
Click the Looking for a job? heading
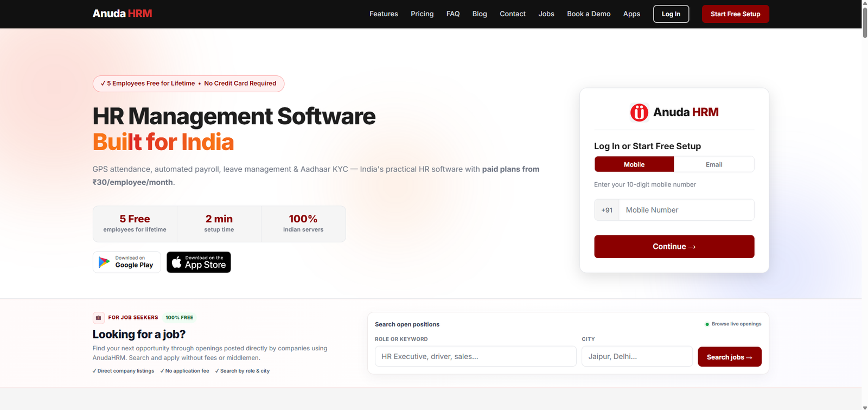(x=139, y=334)
